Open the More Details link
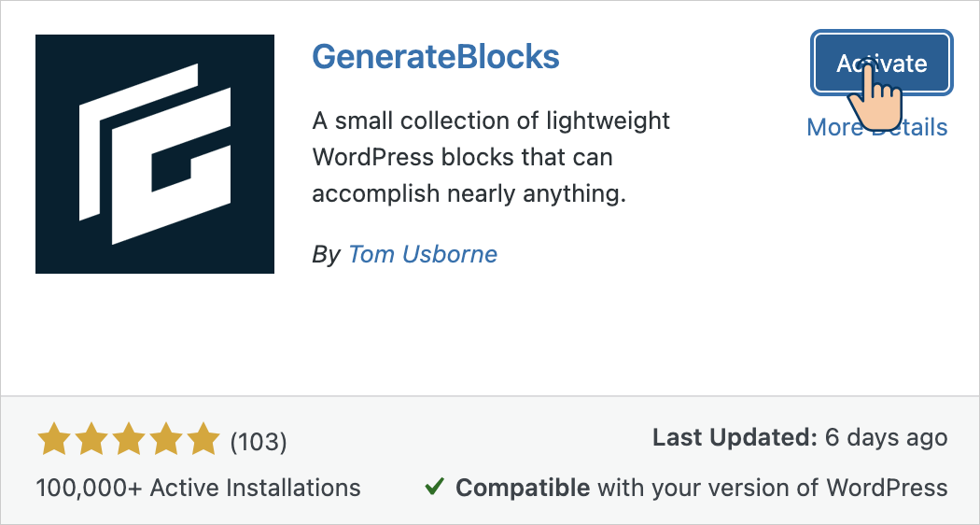 [x=877, y=127]
